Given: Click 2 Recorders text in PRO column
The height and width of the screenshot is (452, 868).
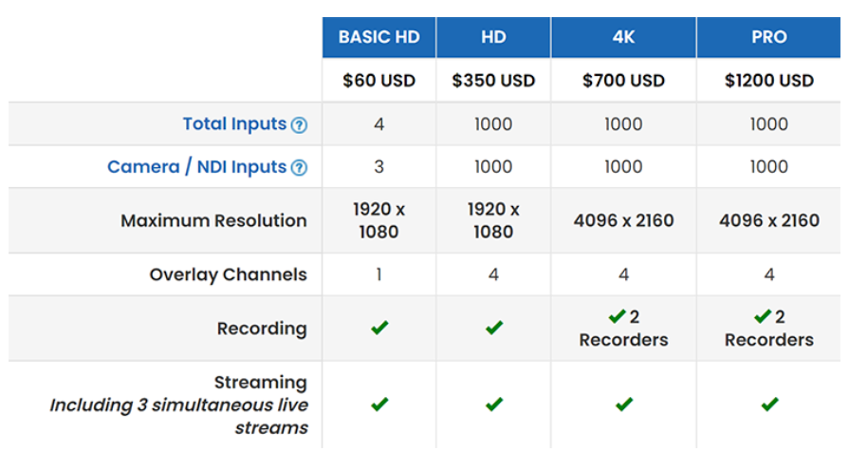Looking at the screenshot, I should 769,328.
